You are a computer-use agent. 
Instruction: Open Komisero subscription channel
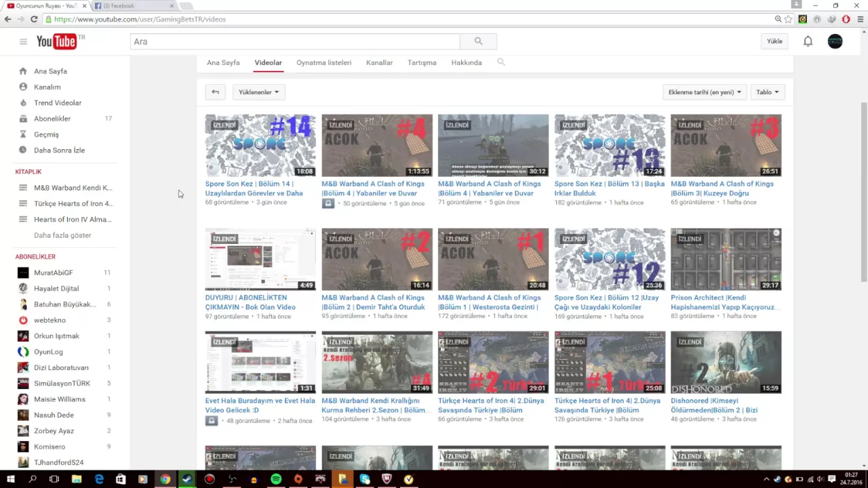(x=50, y=447)
